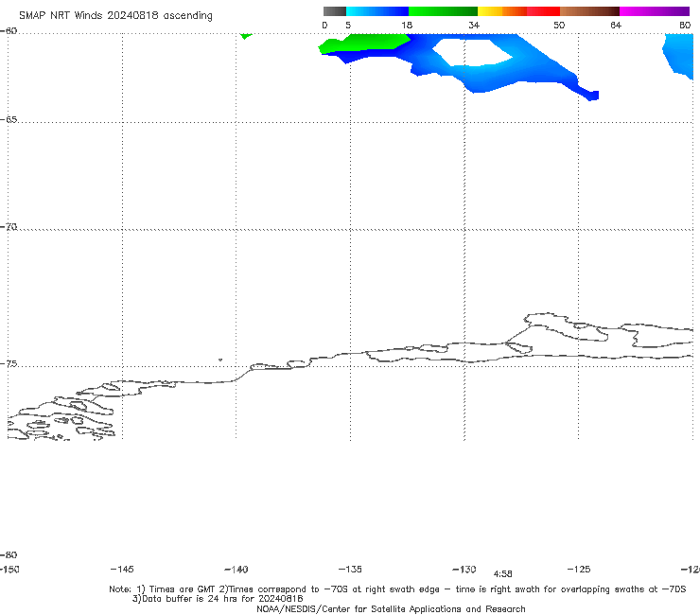Click the small green wind patch near -140

(245, 36)
